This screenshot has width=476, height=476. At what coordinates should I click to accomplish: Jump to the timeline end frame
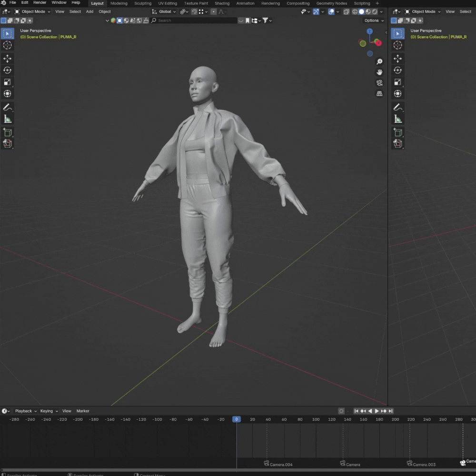click(391, 411)
